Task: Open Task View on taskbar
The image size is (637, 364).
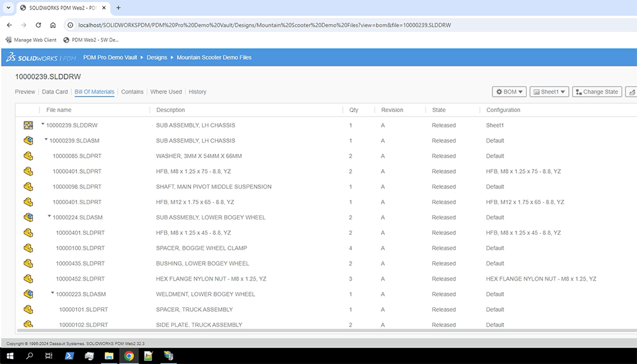Action: pyautogui.click(x=49, y=356)
